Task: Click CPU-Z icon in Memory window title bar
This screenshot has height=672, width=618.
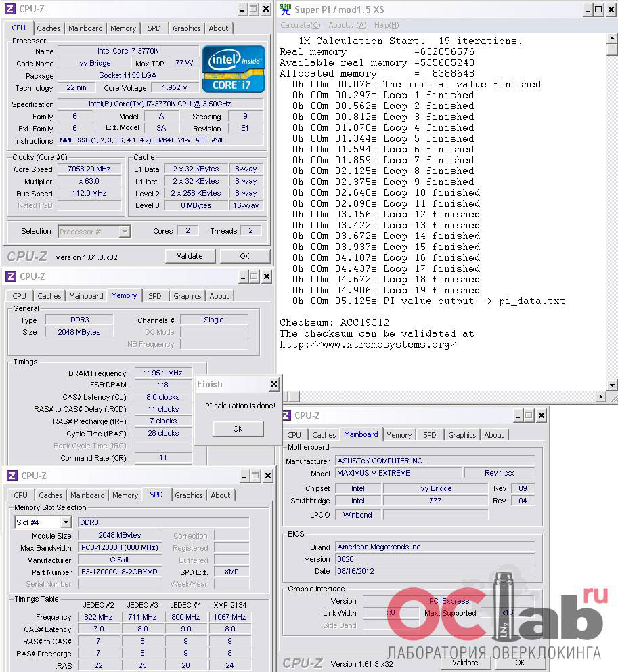Action: pyautogui.click(x=11, y=276)
